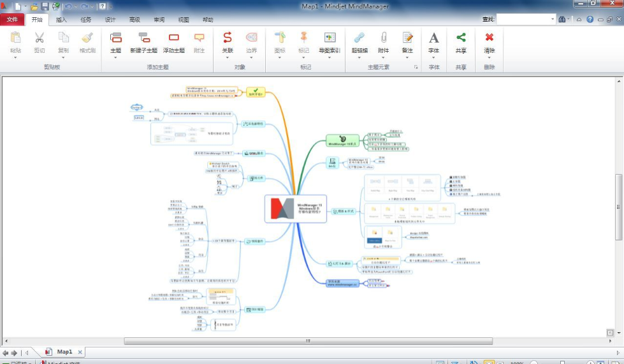This screenshot has height=364, width=624.
Task: Switch to the 插入 ribbon tab
Action: [61, 20]
